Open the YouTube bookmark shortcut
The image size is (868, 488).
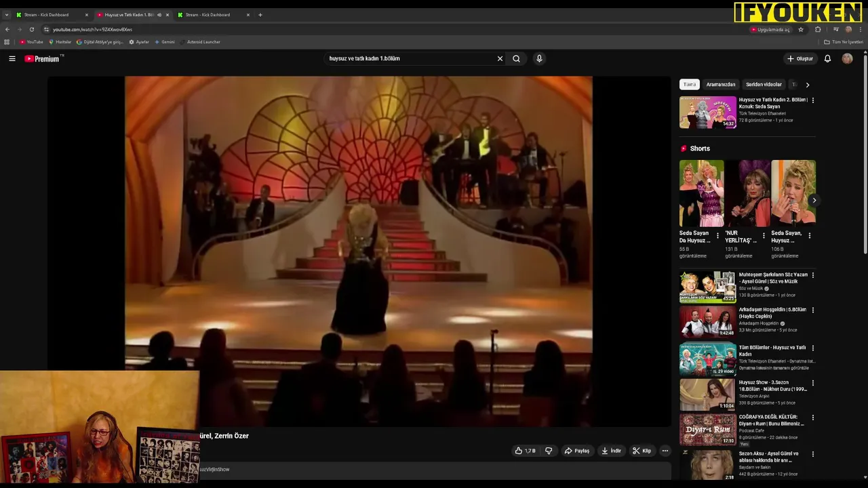(x=31, y=42)
